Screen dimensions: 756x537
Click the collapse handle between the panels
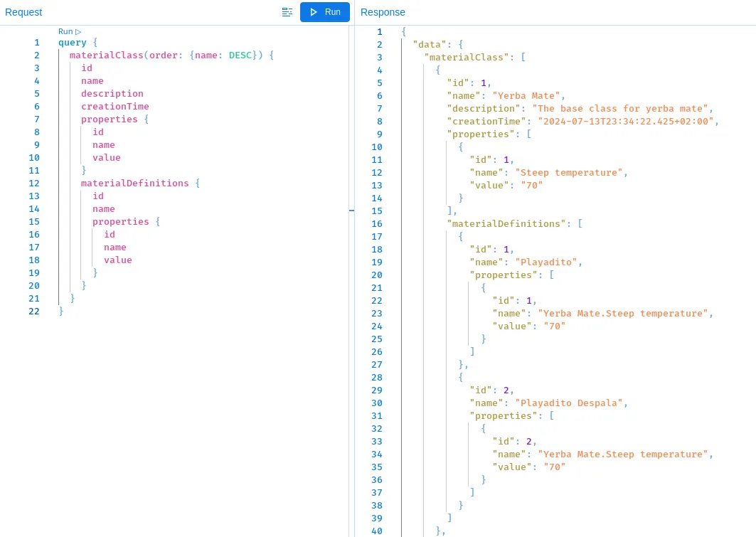coord(351,210)
